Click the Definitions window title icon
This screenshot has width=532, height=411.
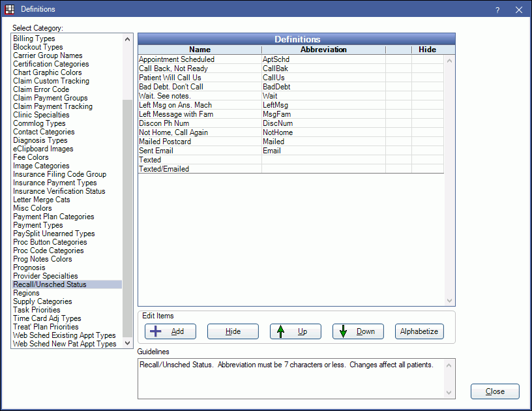[x=10, y=9]
